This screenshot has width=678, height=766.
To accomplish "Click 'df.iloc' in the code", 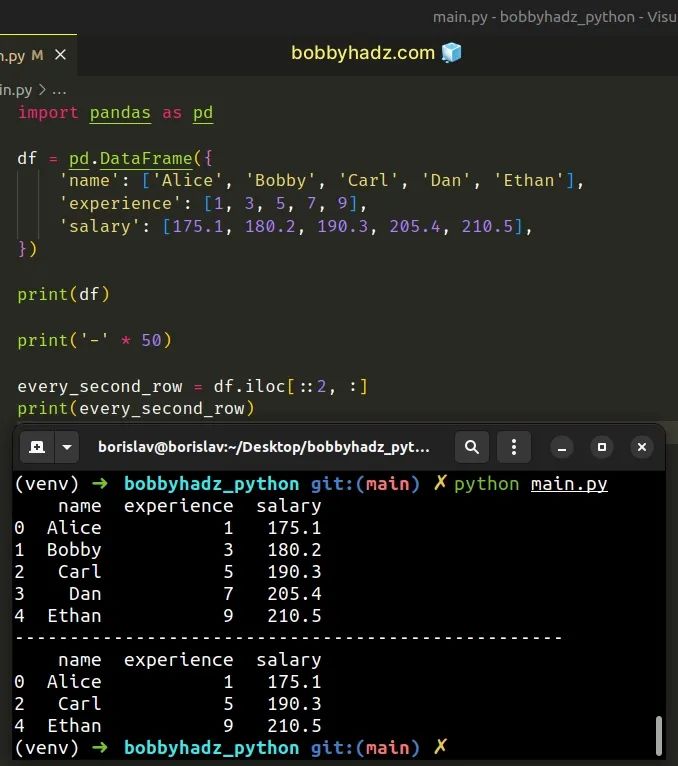I will [249, 386].
